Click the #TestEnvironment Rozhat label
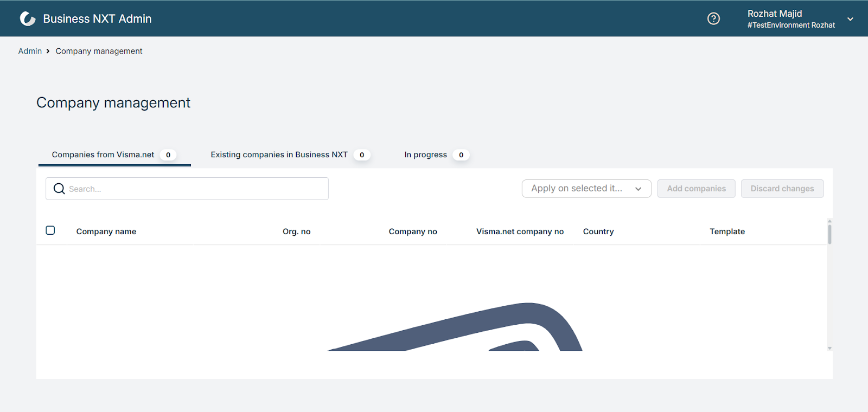This screenshot has height=412, width=868. tap(791, 25)
